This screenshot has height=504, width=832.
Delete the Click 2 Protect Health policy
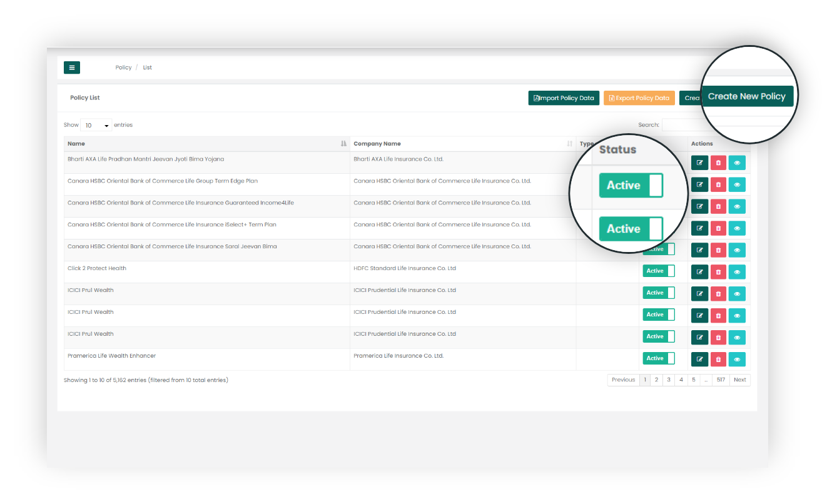tap(718, 272)
